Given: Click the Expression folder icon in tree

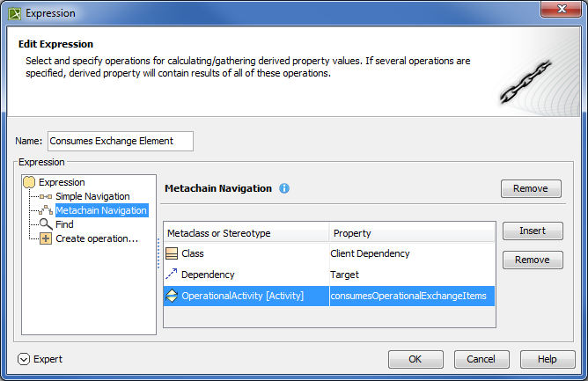Looking at the screenshot, I should [x=29, y=182].
